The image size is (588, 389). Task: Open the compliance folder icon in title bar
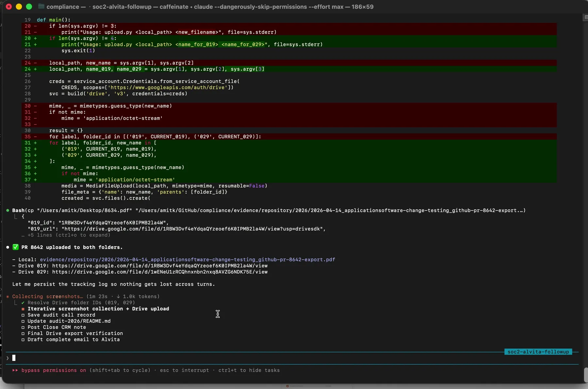point(41,7)
